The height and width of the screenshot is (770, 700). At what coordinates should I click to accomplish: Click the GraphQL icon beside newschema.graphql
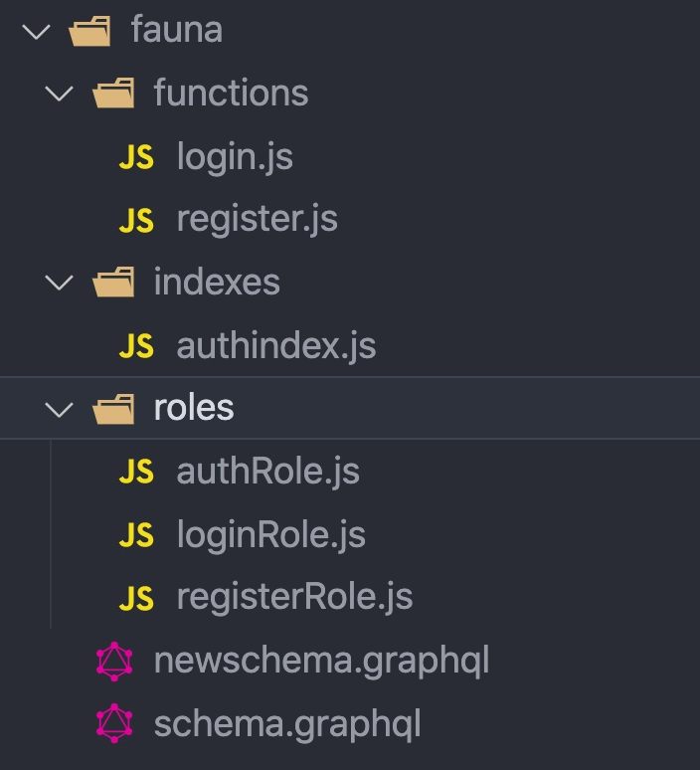114,661
